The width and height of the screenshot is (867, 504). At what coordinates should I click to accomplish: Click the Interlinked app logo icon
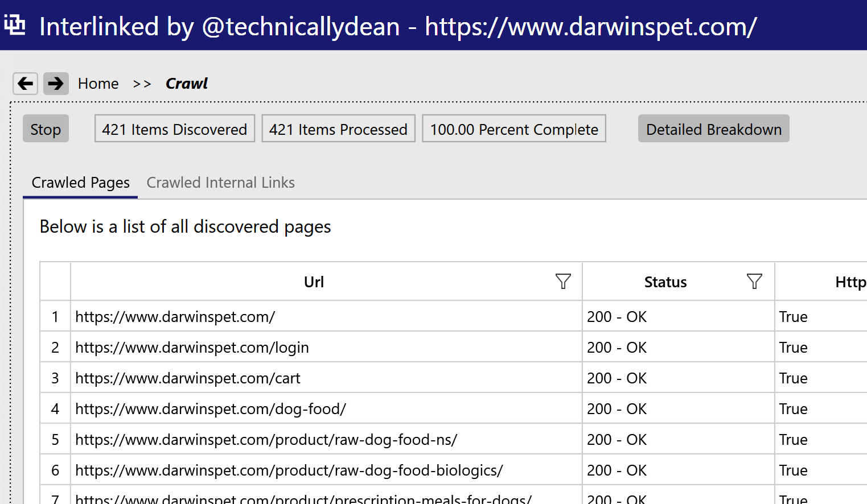click(x=15, y=25)
